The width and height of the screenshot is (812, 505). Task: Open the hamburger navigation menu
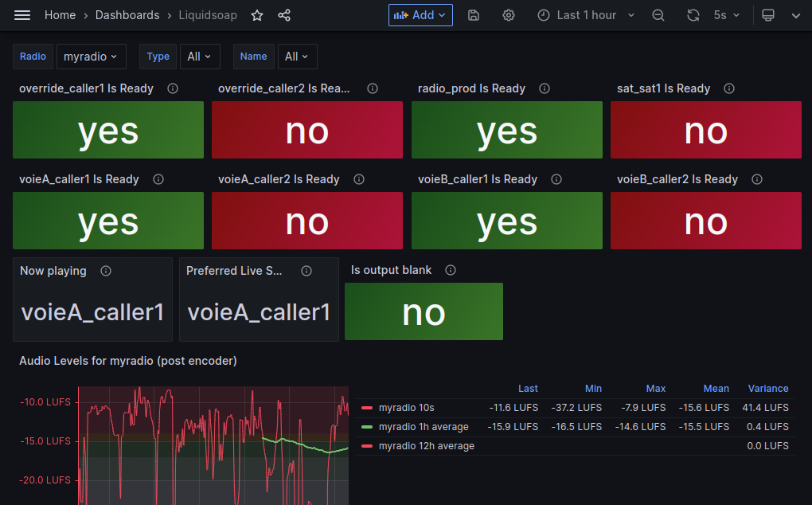[22, 15]
